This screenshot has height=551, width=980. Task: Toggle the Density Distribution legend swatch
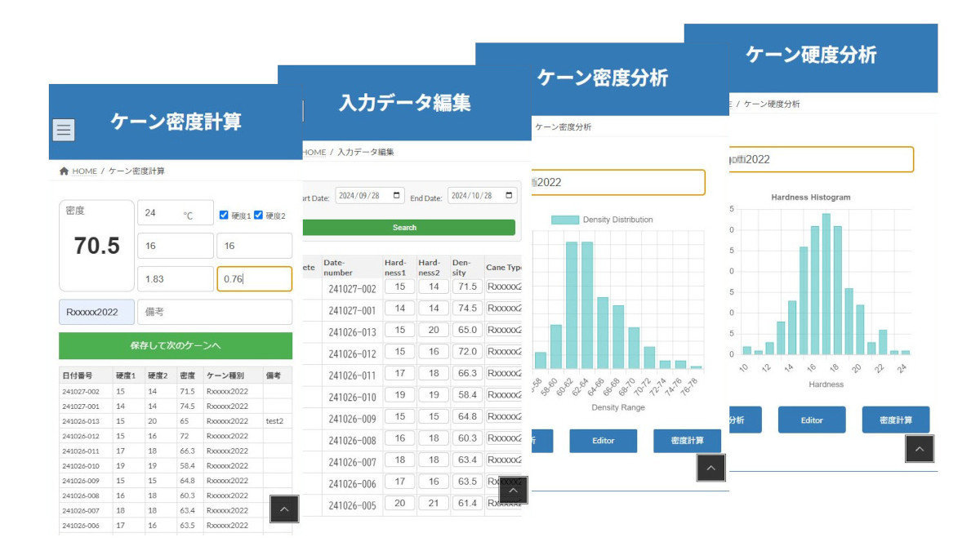click(x=564, y=220)
